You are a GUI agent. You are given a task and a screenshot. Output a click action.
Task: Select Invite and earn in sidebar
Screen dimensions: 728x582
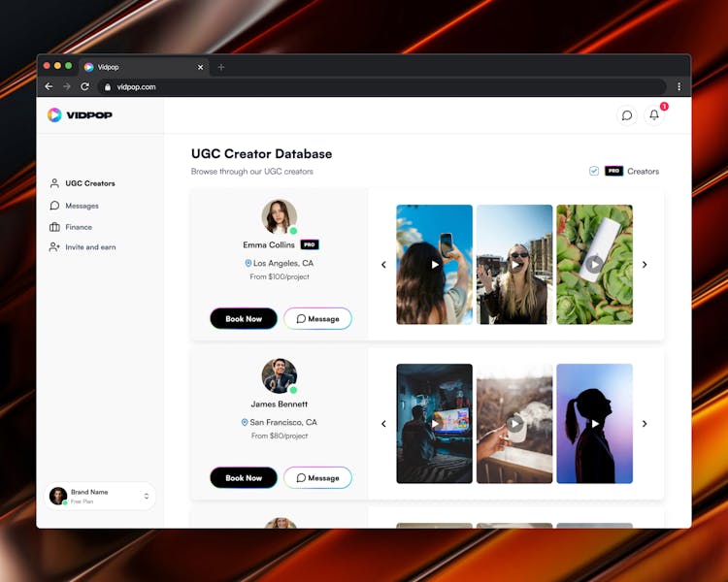click(90, 247)
